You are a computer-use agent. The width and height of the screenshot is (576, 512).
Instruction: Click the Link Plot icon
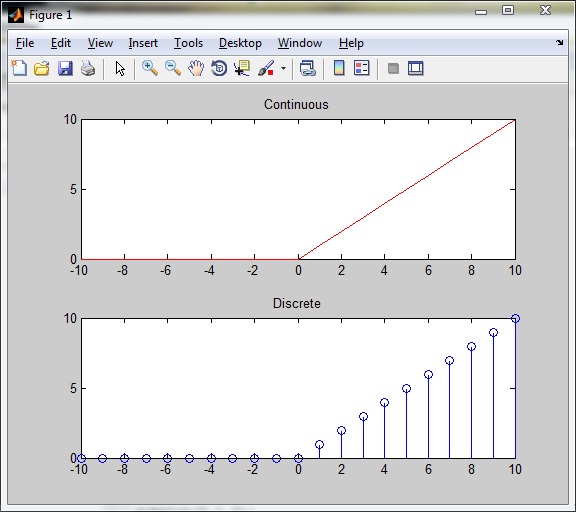coord(307,68)
